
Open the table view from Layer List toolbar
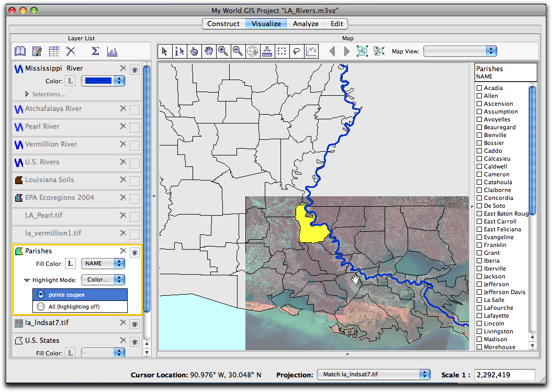point(54,51)
